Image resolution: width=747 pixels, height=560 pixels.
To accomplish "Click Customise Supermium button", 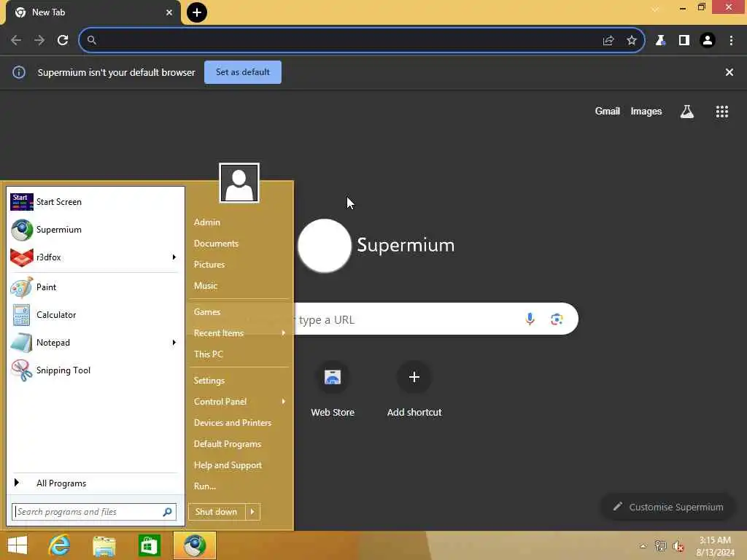I will (668, 507).
